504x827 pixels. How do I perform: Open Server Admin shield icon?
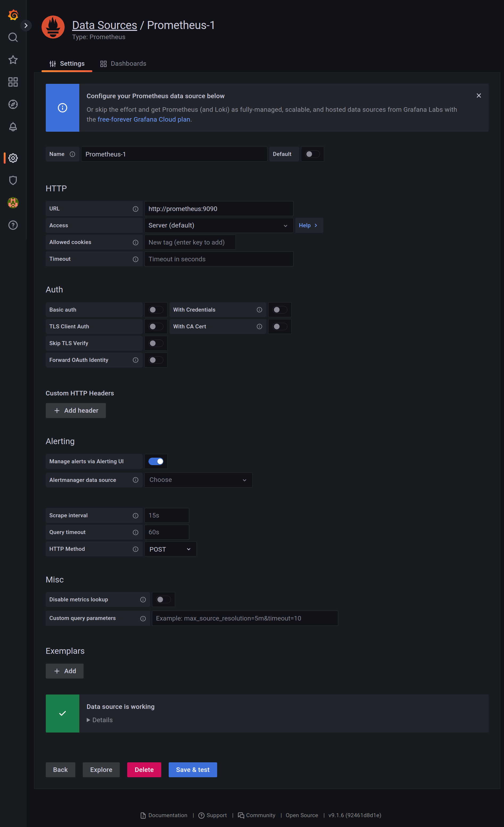click(x=13, y=180)
